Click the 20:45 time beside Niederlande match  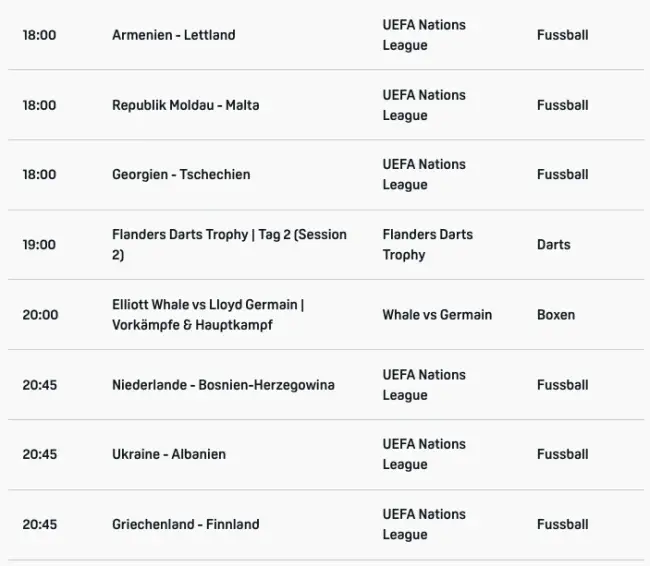(40, 385)
